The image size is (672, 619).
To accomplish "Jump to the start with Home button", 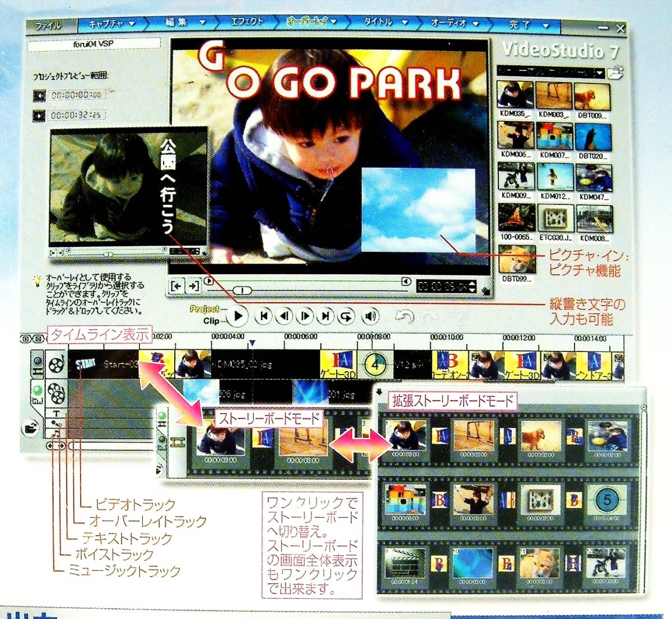I will click(263, 316).
